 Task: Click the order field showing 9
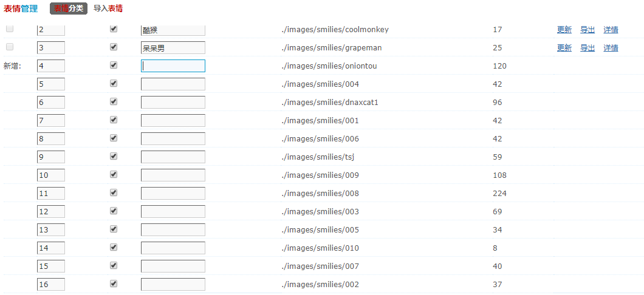point(51,157)
